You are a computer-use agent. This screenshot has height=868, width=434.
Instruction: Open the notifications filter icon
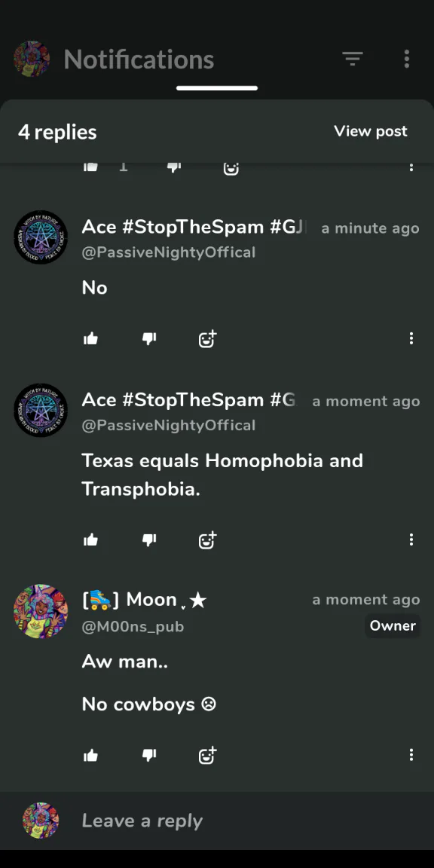pyautogui.click(x=352, y=58)
